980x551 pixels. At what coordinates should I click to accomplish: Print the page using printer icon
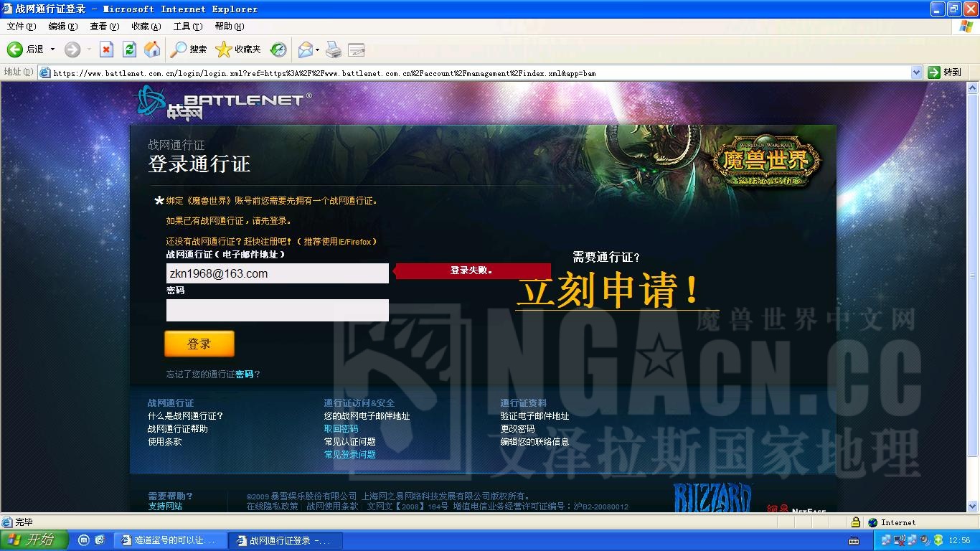coord(334,50)
